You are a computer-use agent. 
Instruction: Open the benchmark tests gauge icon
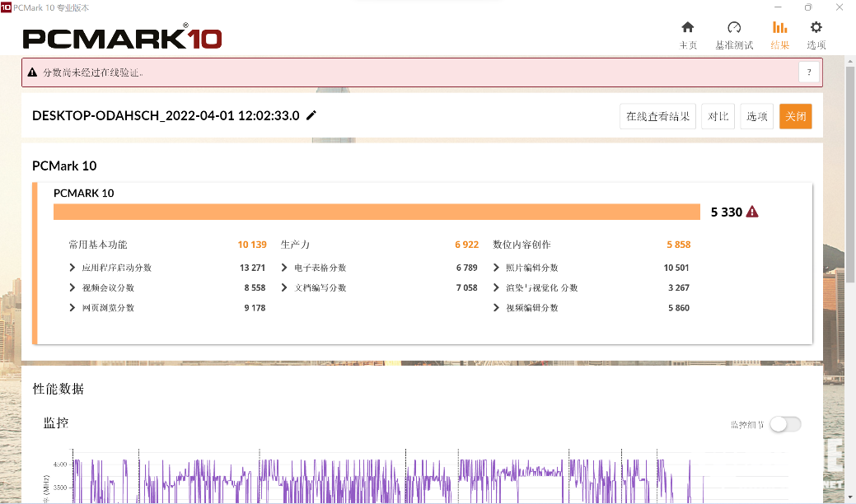pos(733,28)
